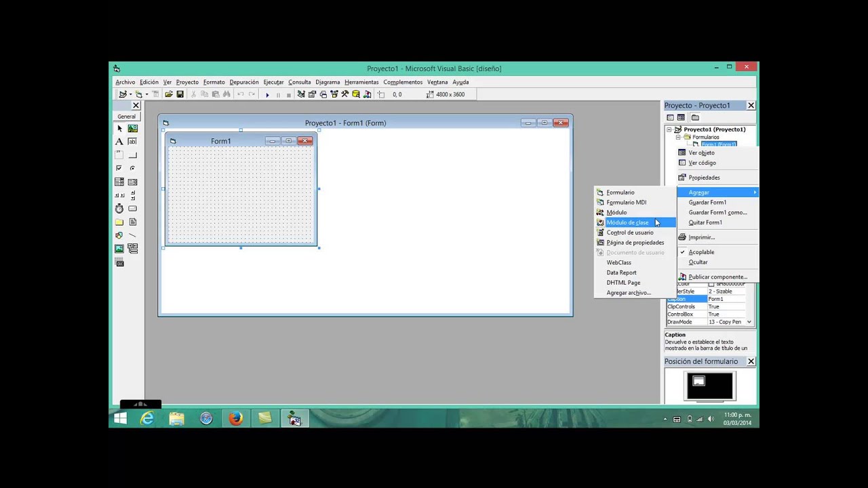
Task: Choose Agregar archivo... from submenu
Action: tap(635, 293)
